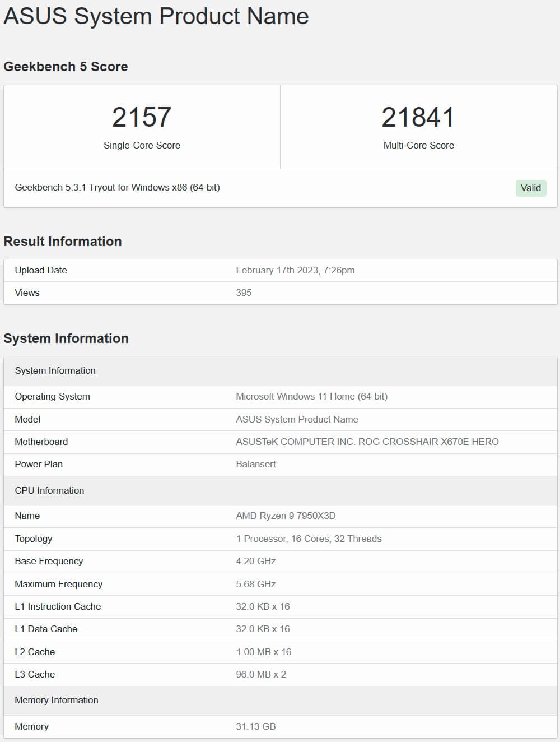This screenshot has height=742, width=560.
Task: Click the views count 395
Action: (244, 293)
